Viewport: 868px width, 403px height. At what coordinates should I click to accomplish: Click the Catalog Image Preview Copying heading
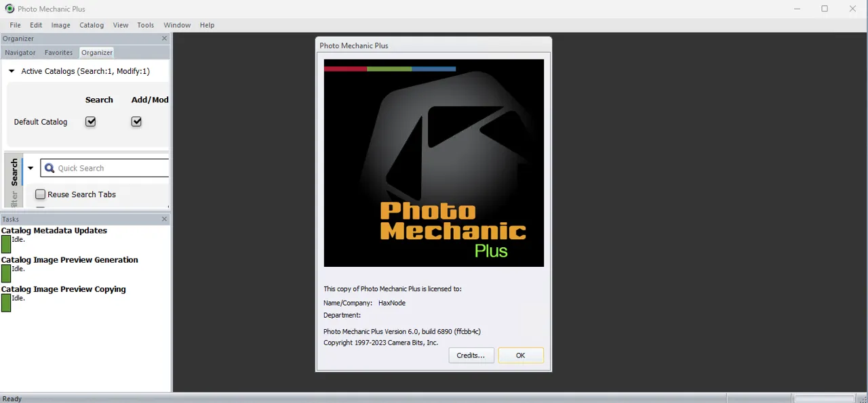(64, 289)
